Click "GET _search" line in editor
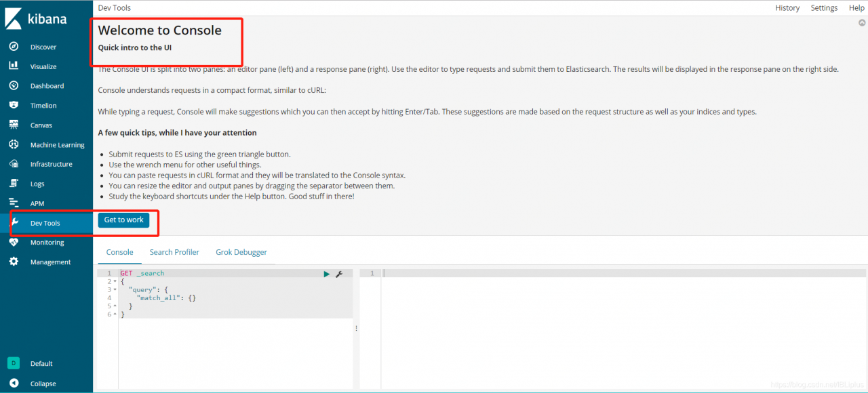This screenshot has width=868, height=393. (142, 274)
